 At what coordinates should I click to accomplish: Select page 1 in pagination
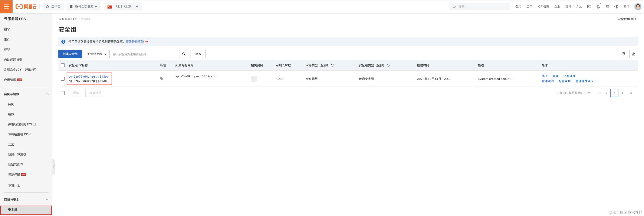click(x=614, y=93)
